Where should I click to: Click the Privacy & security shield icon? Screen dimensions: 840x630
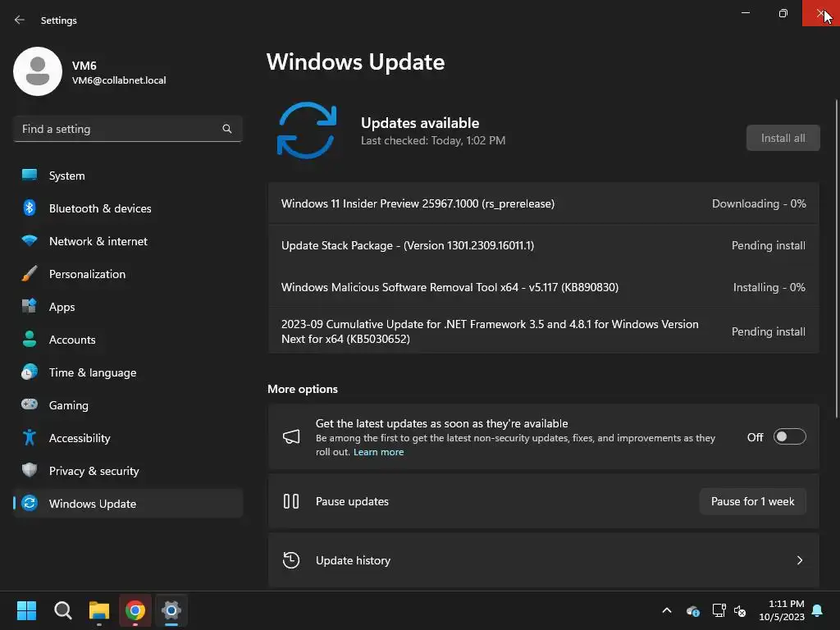30,470
